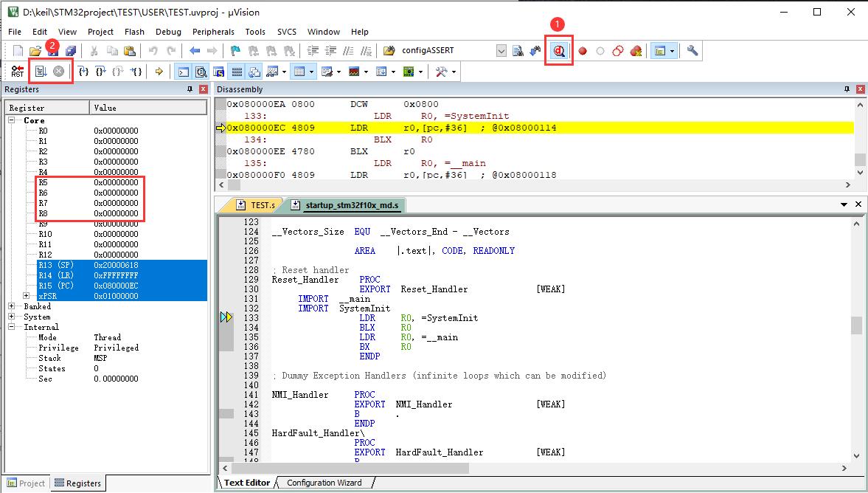Run the program with the Run icon
The width and height of the screenshot is (868, 493).
(41, 72)
